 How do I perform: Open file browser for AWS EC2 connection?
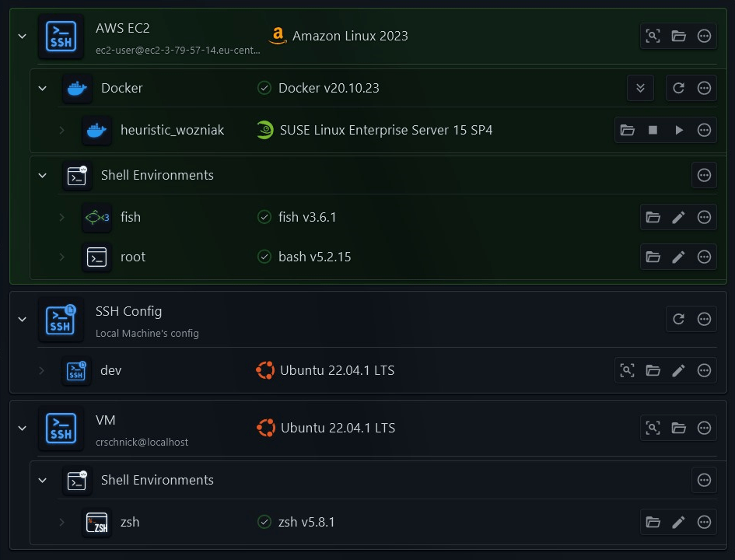click(x=678, y=36)
